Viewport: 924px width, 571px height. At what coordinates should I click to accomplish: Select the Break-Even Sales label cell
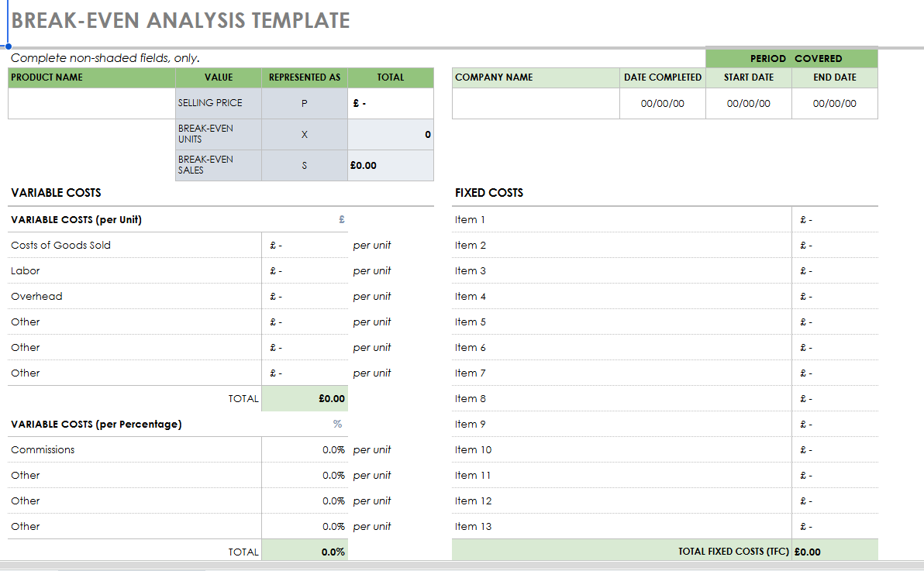[x=219, y=166]
